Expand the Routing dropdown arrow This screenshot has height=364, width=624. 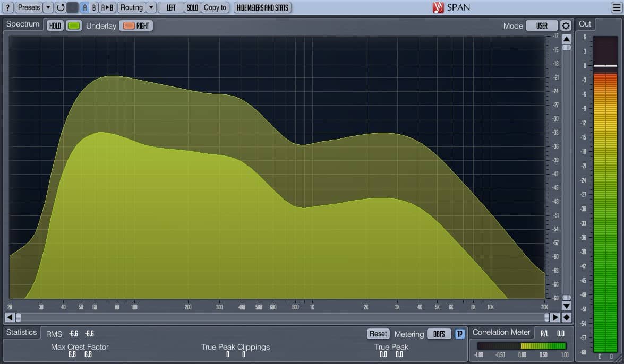click(151, 7)
